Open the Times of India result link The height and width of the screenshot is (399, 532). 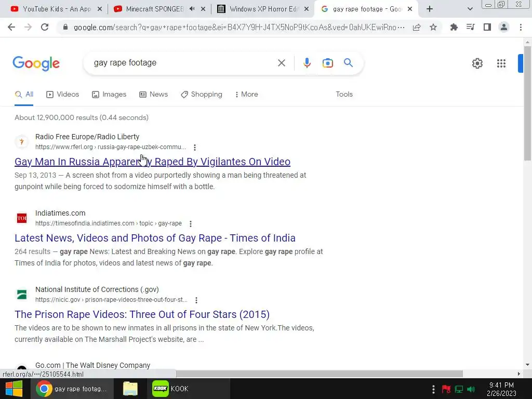coord(155,238)
